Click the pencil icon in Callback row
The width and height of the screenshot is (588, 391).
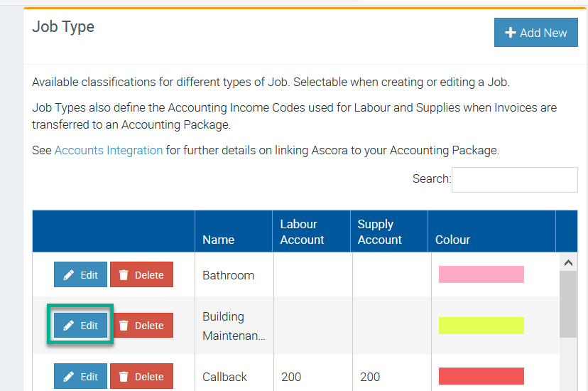(x=69, y=377)
